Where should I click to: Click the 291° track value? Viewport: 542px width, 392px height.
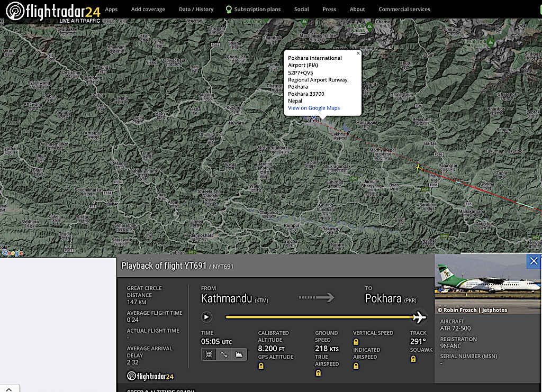[x=418, y=341]
